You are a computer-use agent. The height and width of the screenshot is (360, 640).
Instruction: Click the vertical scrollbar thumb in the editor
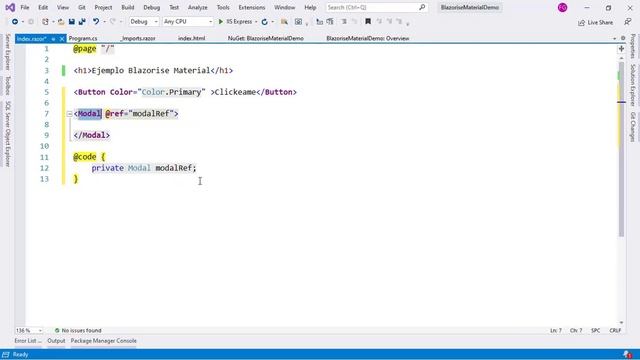[621, 149]
